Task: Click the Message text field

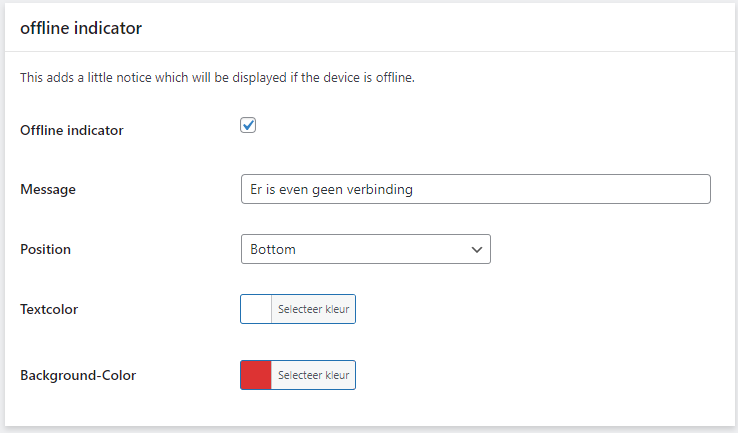Action: pyautogui.click(x=476, y=189)
